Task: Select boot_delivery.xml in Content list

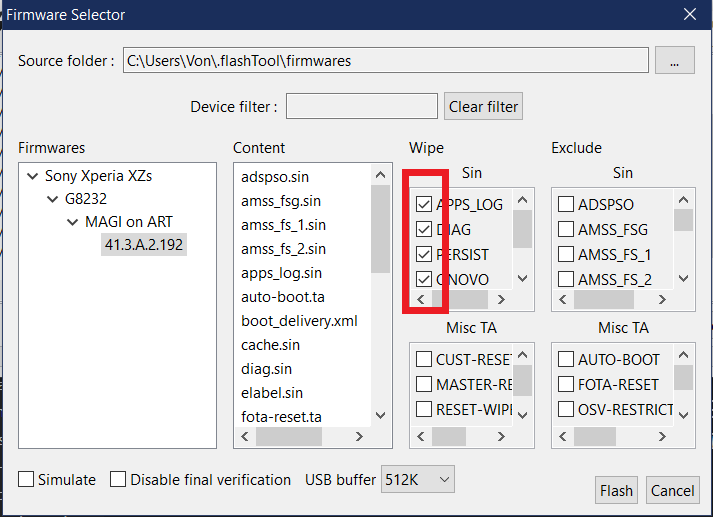Action: pos(299,321)
